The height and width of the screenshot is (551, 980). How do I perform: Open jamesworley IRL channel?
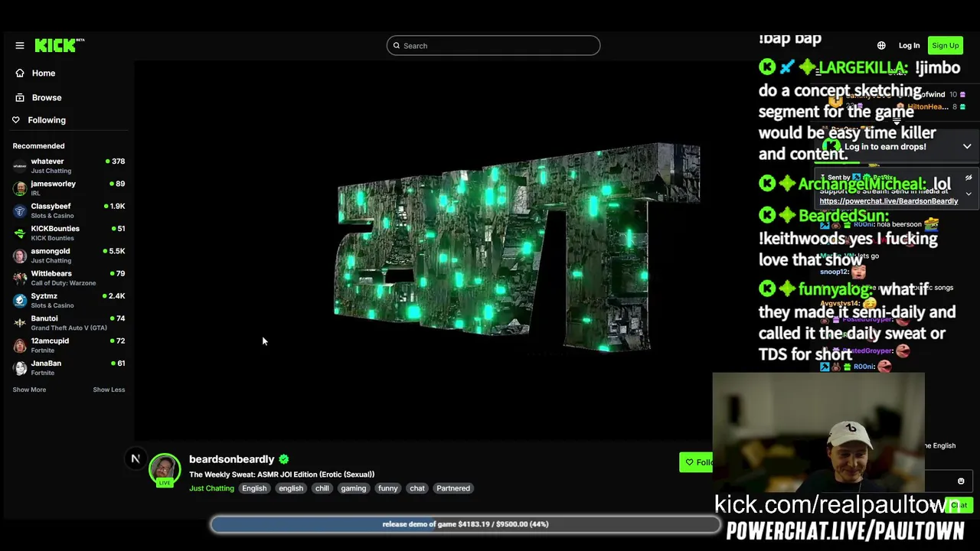coord(69,188)
